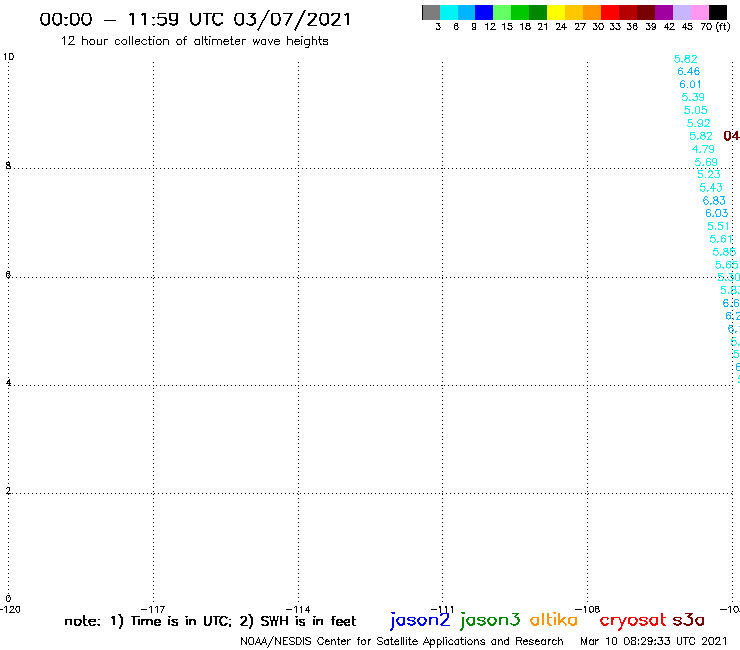
Task: Click the longitude label -117
Action: (153, 609)
